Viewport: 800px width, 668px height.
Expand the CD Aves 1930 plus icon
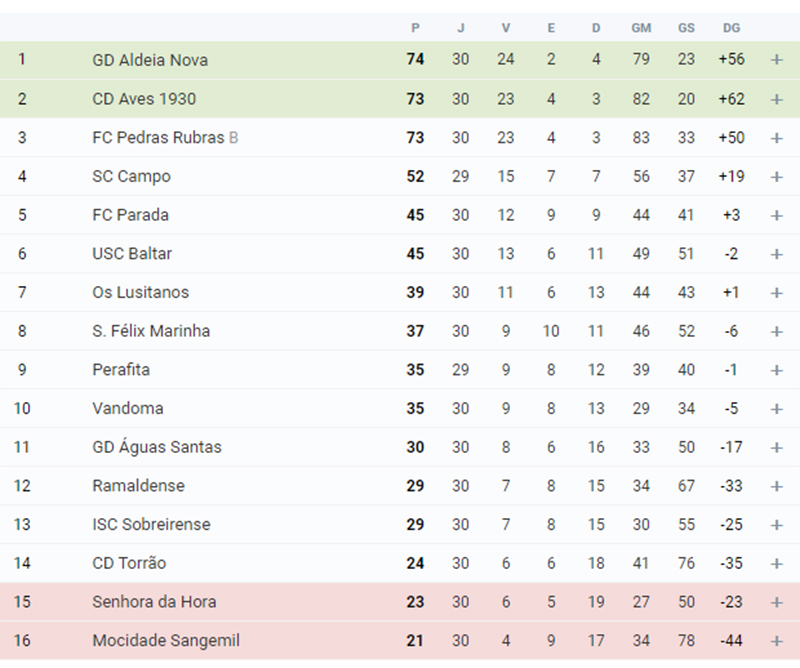click(776, 99)
